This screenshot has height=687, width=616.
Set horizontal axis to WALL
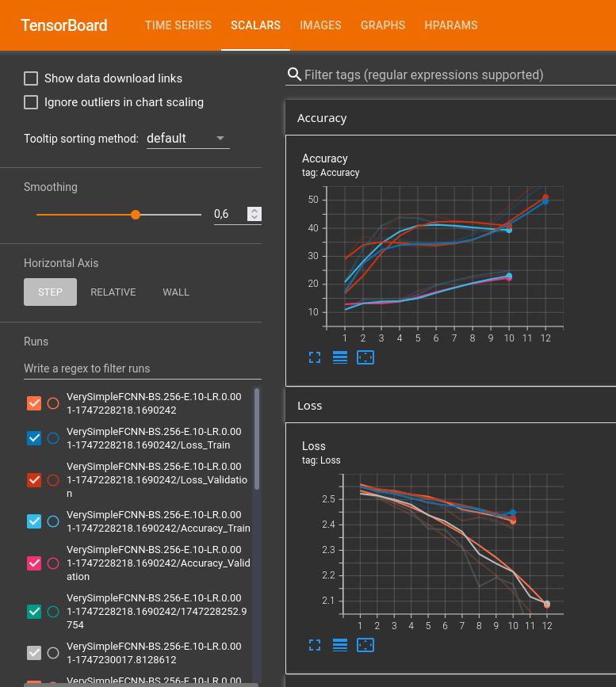click(176, 292)
